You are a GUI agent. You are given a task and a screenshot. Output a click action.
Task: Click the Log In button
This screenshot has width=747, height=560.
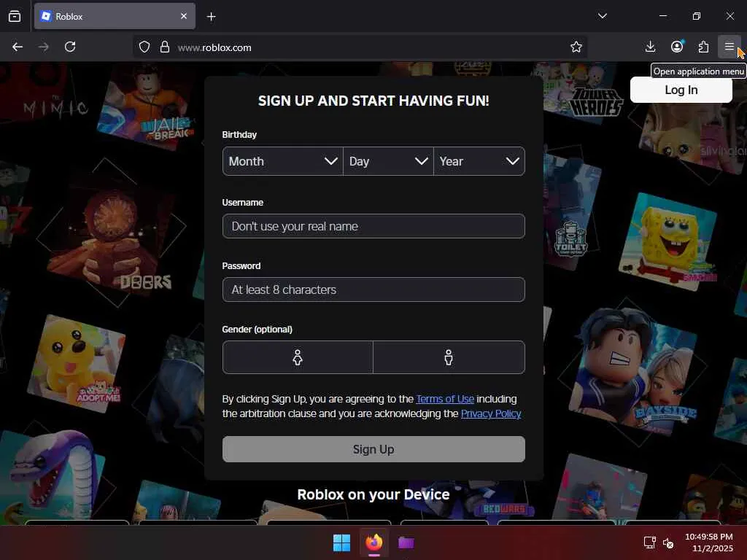coord(681,90)
